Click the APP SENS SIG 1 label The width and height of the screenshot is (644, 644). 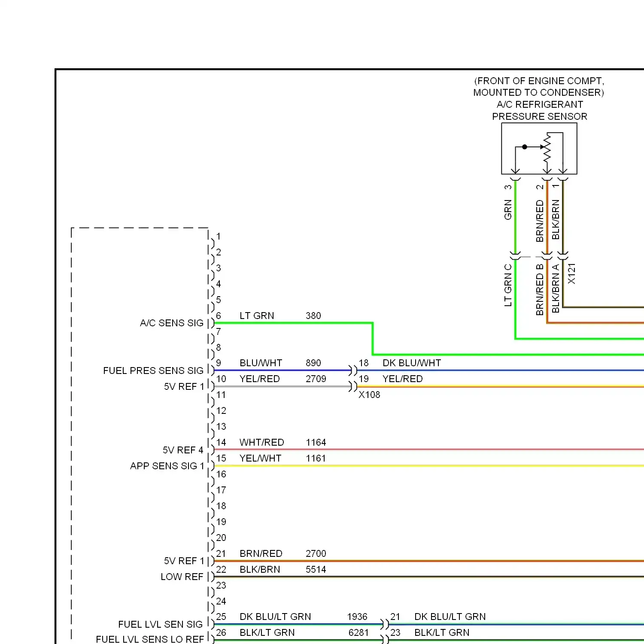pyautogui.click(x=167, y=466)
